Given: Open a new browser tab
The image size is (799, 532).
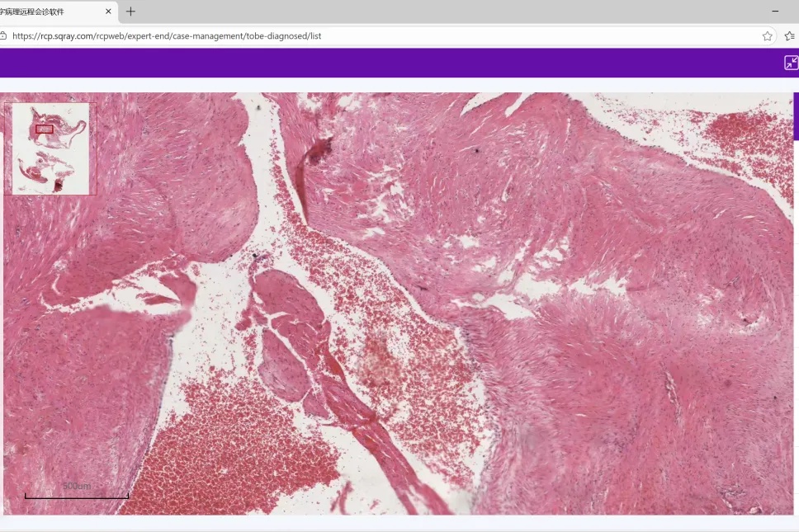Looking at the screenshot, I should 130,12.
